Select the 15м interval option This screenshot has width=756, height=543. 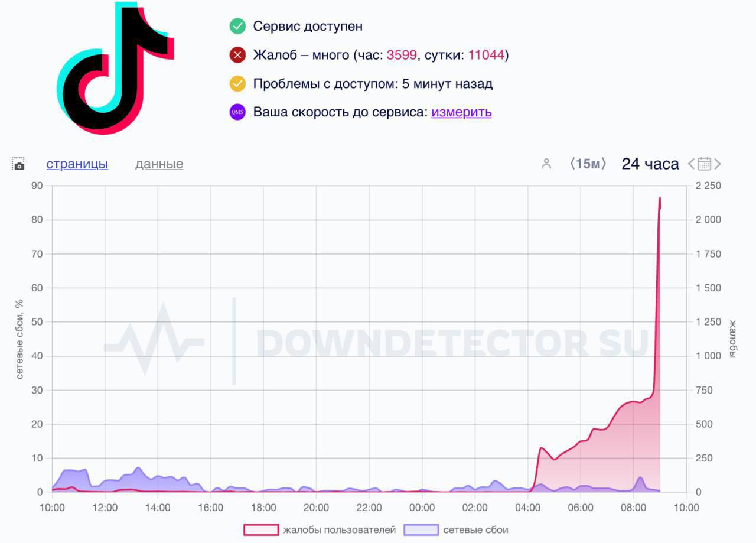(x=588, y=164)
